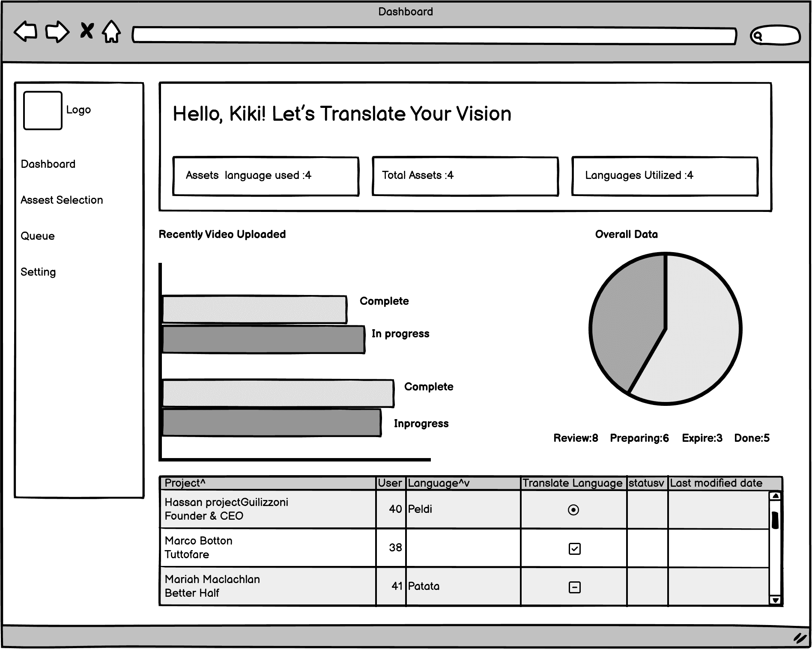Viewport: 812px width, 649px height.
Task: Click the forward navigation arrow
Action: pos(57,33)
